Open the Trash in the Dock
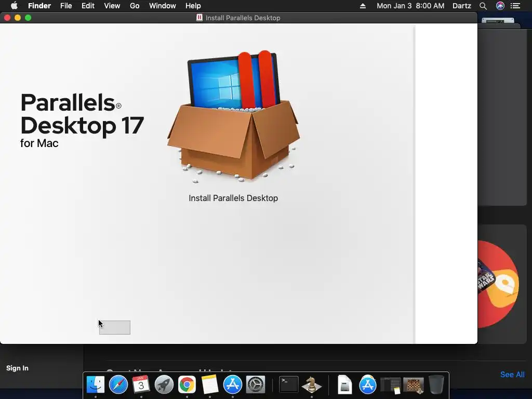 436,384
